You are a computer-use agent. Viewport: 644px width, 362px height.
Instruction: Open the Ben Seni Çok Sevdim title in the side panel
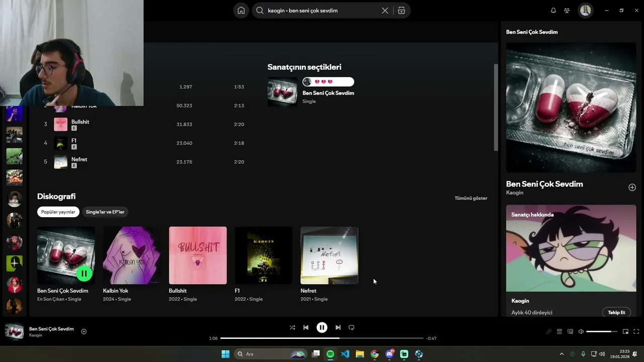[544, 184]
